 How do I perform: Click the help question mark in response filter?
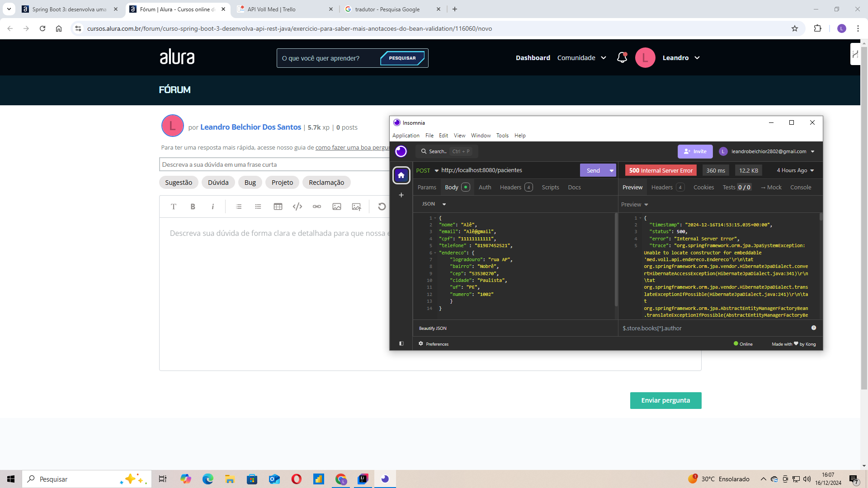[814, 328]
